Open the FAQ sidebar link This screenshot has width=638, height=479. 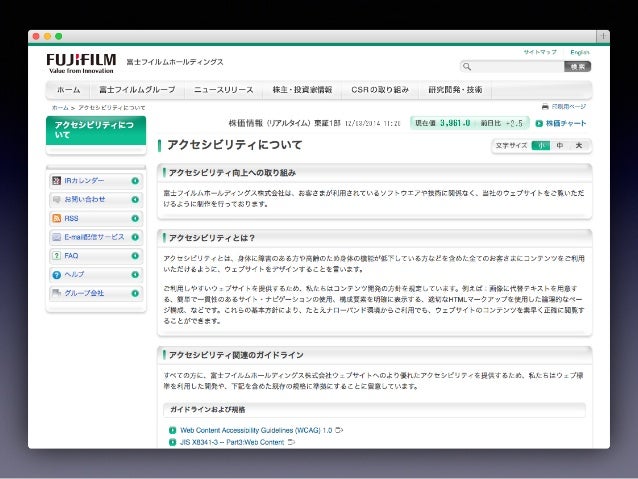(71, 256)
